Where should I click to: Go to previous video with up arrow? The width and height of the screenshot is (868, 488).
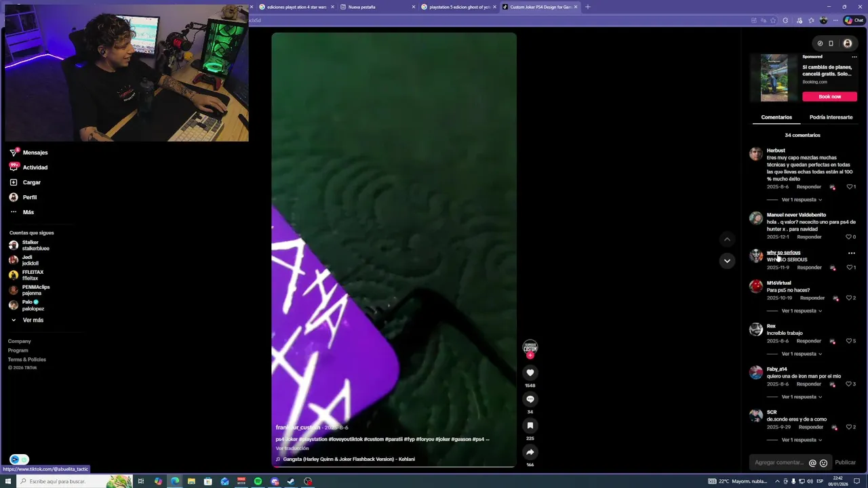coord(727,239)
